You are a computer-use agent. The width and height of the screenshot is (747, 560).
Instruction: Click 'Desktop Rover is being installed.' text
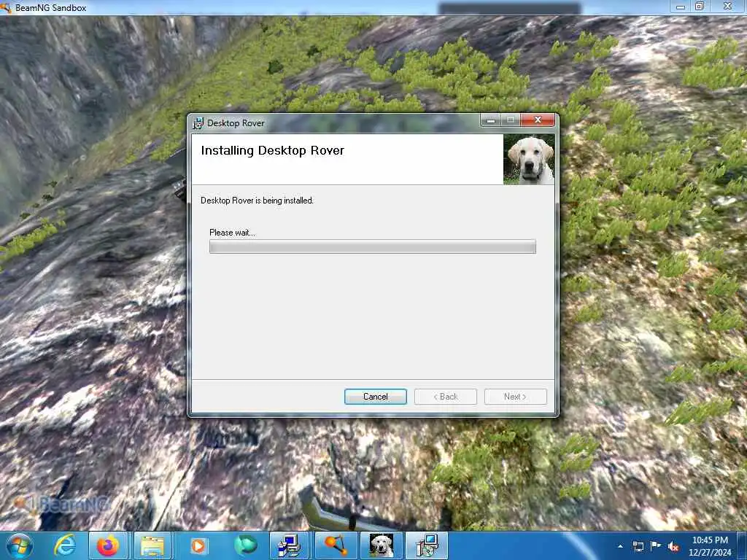coord(257,201)
